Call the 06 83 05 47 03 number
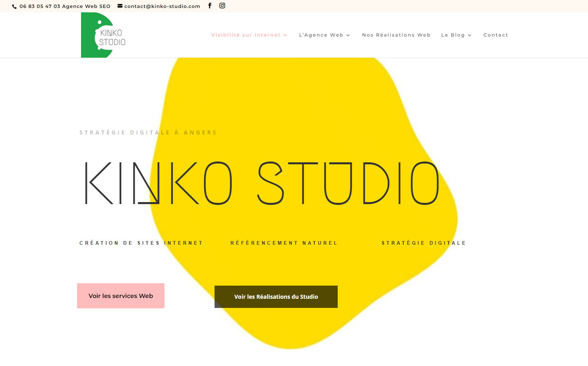The height and width of the screenshot is (366, 588). click(x=40, y=6)
